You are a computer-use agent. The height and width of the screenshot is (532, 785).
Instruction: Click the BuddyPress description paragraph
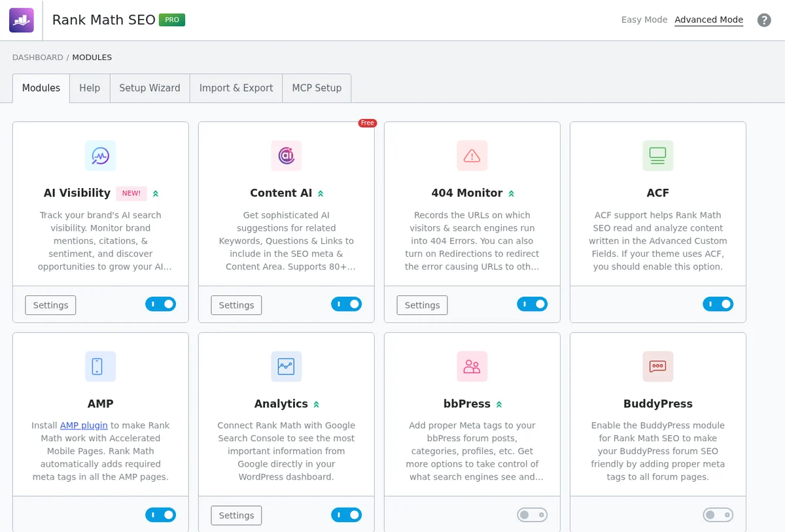(658, 452)
